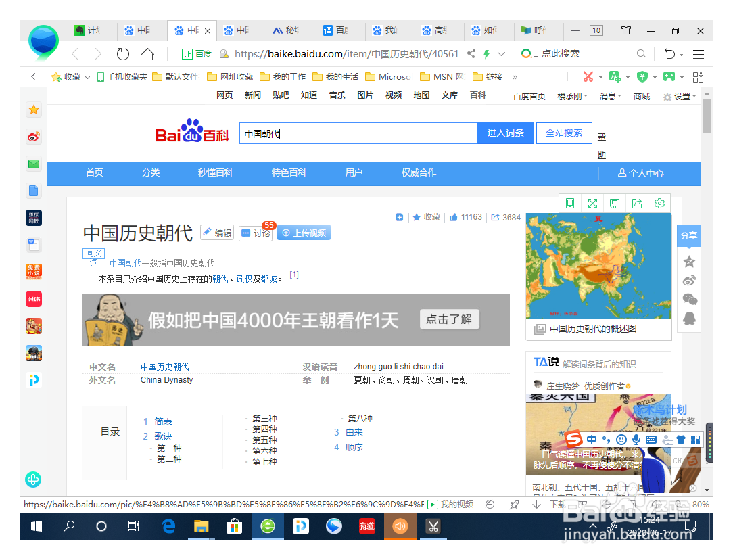The height and width of the screenshot is (560, 733).
Task: Go to browser home page icon
Action: pos(147,54)
